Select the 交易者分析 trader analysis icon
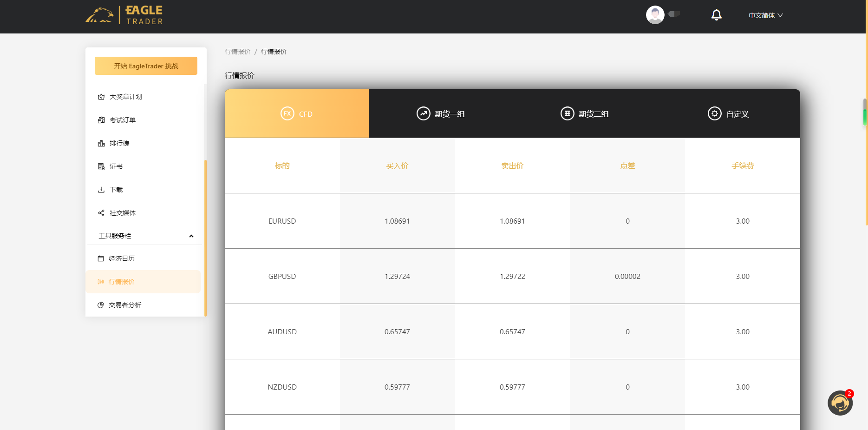 point(102,304)
